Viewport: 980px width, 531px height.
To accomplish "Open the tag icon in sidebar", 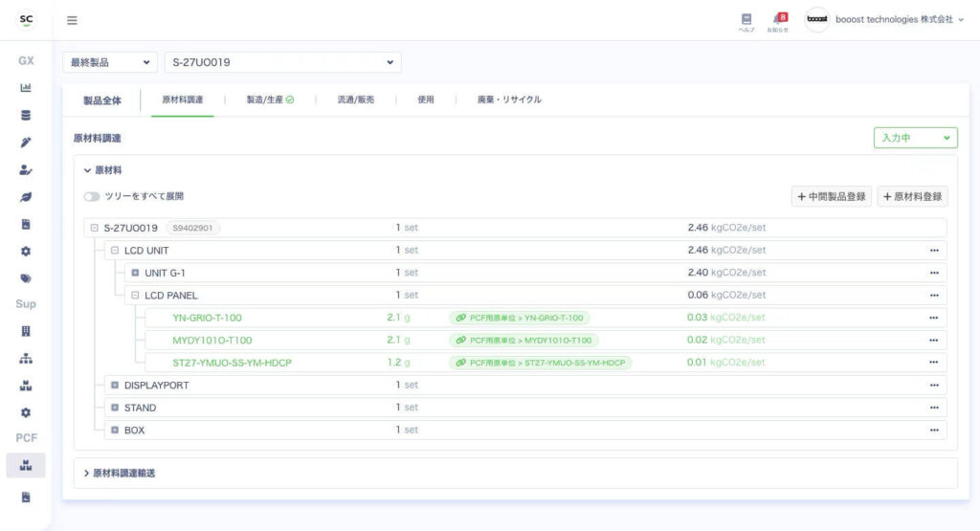I will coord(26,278).
